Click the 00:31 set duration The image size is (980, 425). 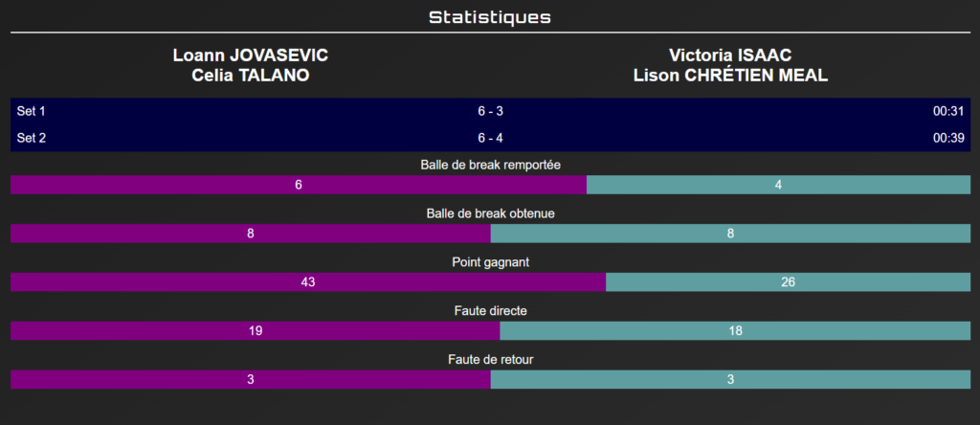(x=947, y=112)
